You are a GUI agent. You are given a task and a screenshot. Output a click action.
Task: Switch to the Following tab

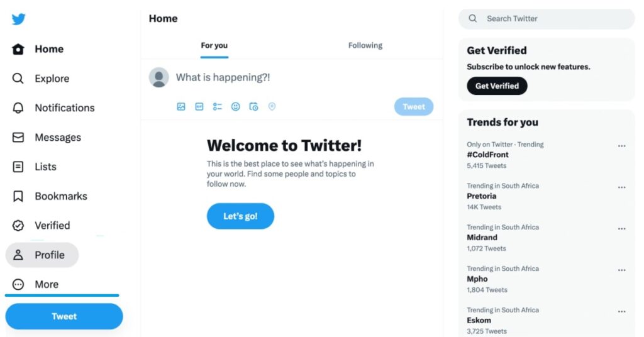click(365, 45)
